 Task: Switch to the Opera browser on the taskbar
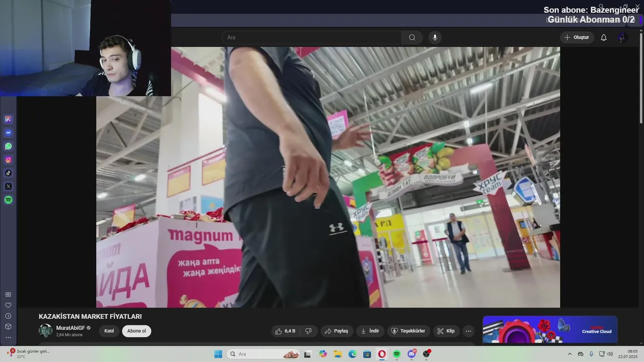pos(382,354)
